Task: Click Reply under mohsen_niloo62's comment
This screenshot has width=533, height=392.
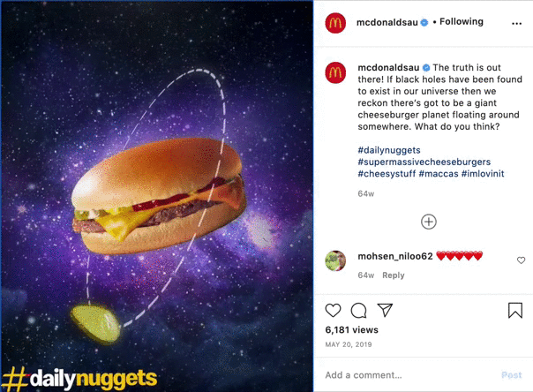Action: (394, 275)
